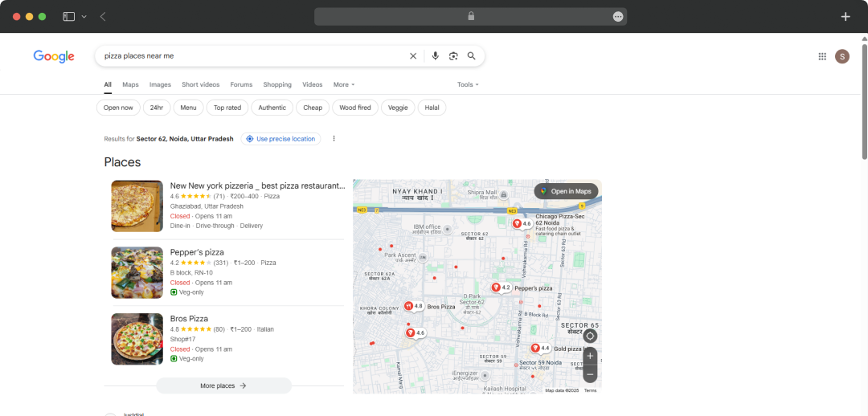This screenshot has height=416, width=868.
Task: Click inside the Google search text field
Action: tap(252, 56)
